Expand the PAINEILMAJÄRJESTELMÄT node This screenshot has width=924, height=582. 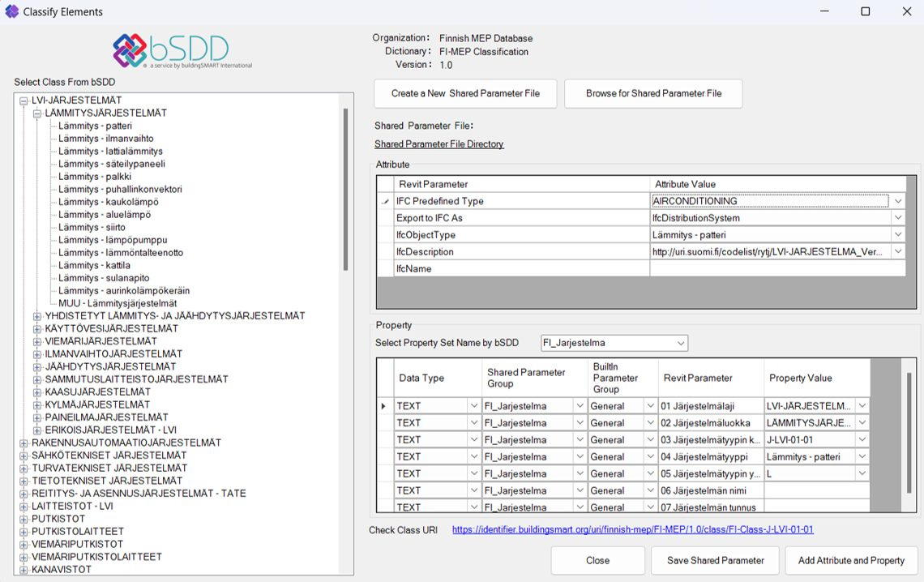point(37,417)
